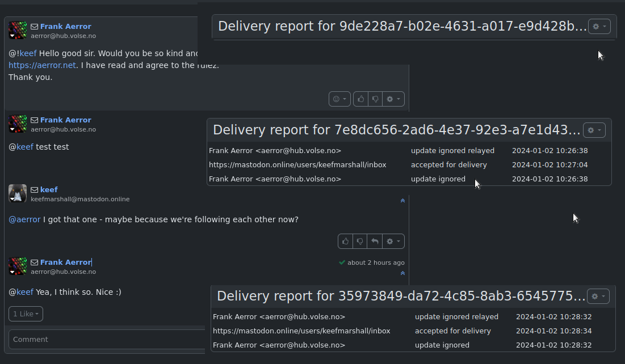Screen dimensions: 625x364
Task: Open gear menu for delivery report 7e8dc656
Action: tap(594, 130)
